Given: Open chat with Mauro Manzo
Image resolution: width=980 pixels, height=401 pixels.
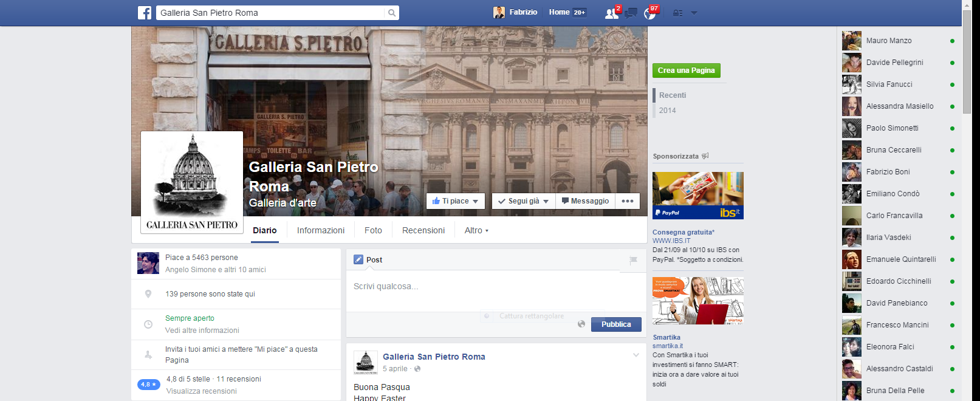Looking at the screenshot, I should tap(899, 41).
